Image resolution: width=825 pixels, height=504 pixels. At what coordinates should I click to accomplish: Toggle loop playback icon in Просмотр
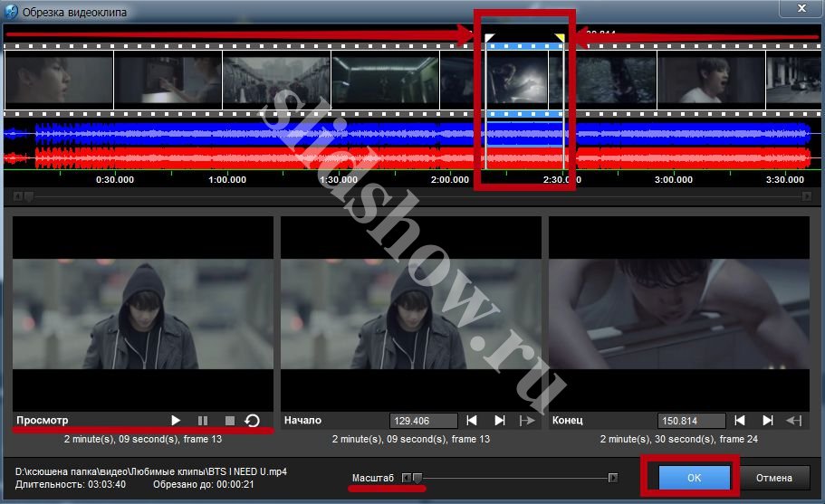(253, 421)
